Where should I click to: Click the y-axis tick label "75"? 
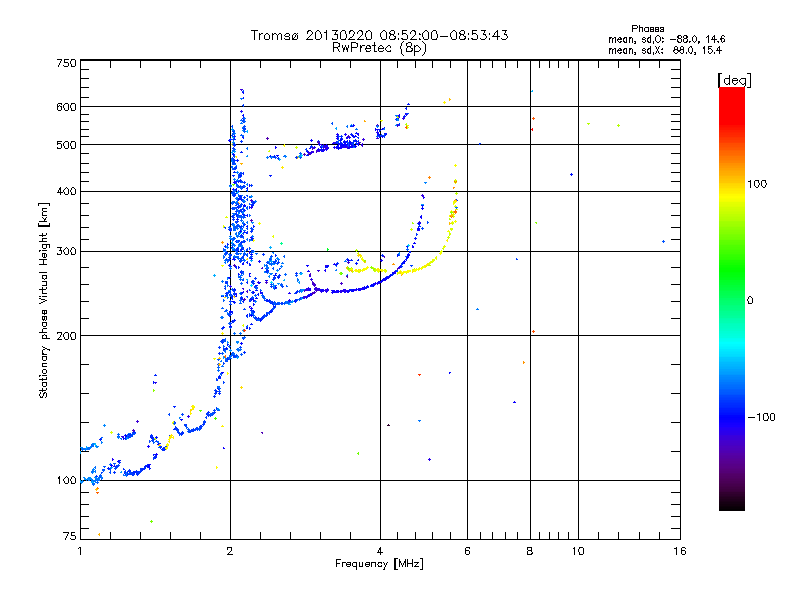tap(70, 536)
